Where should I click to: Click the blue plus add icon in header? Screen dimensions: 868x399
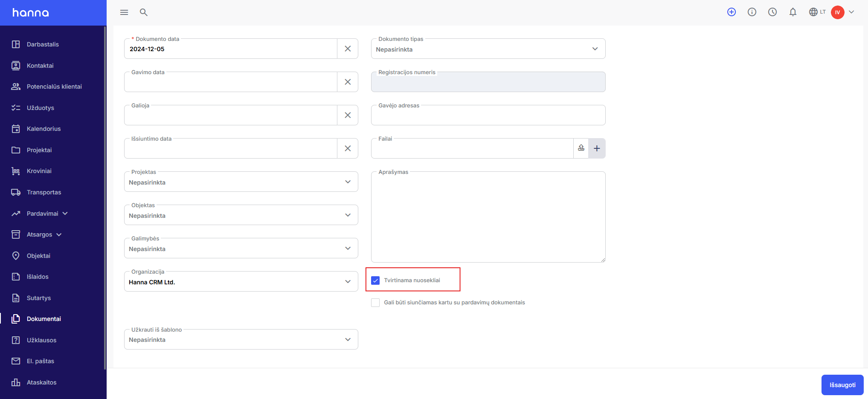732,12
